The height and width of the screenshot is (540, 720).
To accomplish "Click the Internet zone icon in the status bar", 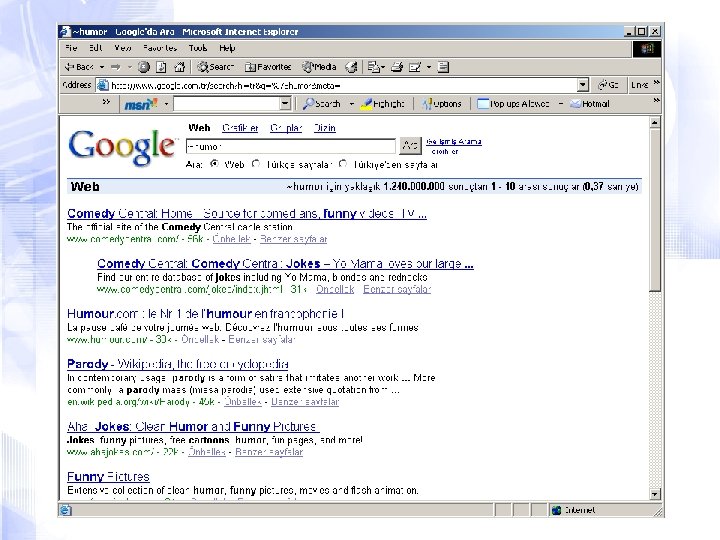I will (x=556, y=510).
